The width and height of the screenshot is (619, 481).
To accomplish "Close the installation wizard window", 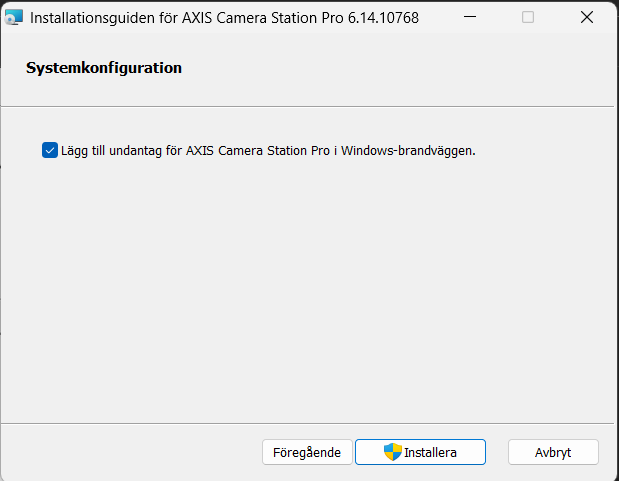I will (x=587, y=17).
